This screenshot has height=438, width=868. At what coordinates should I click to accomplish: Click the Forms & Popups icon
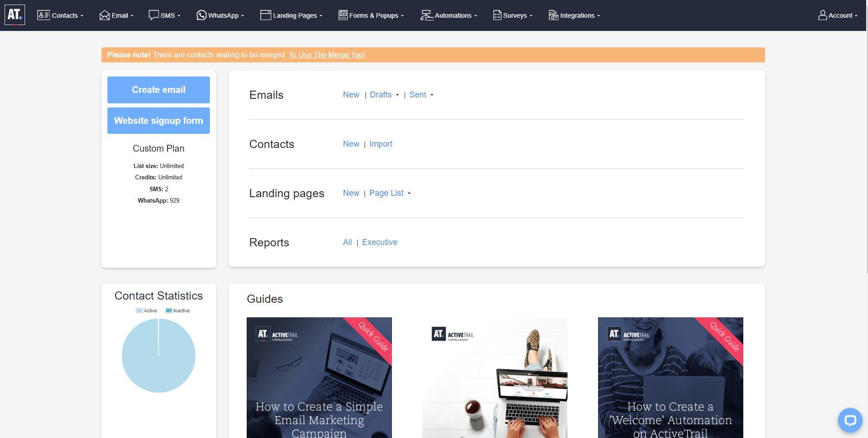click(x=342, y=15)
